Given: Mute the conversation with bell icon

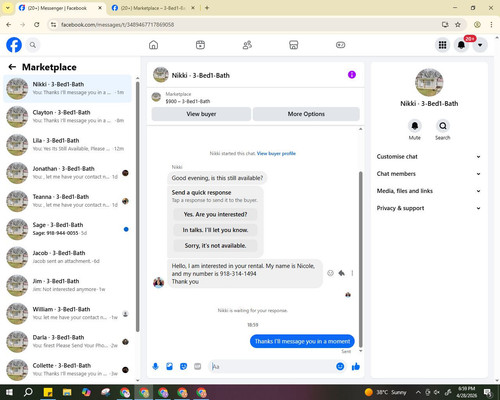Looking at the screenshot, I should click(x=415, y=126).
